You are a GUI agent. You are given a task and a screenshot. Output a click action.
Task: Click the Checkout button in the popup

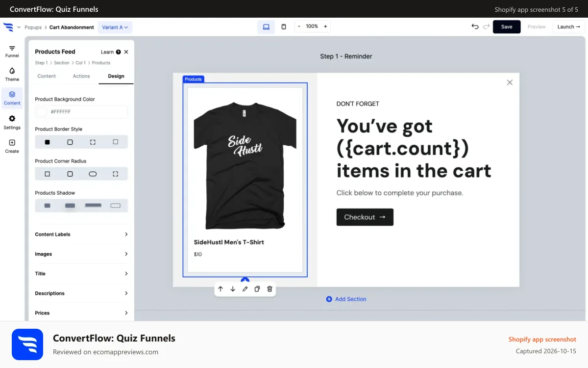[x=365, y=217]
